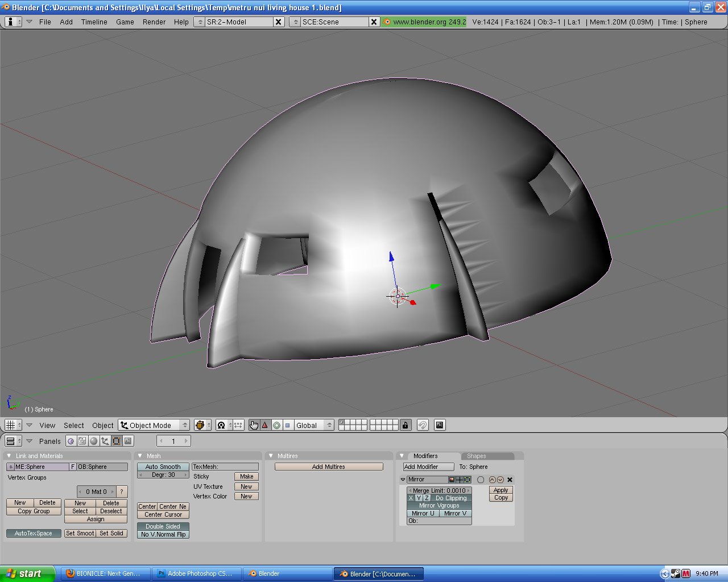The image size is (728, 582).
Task: Move the Mirror modifier up in stack
Action: [x=492, y=480]
